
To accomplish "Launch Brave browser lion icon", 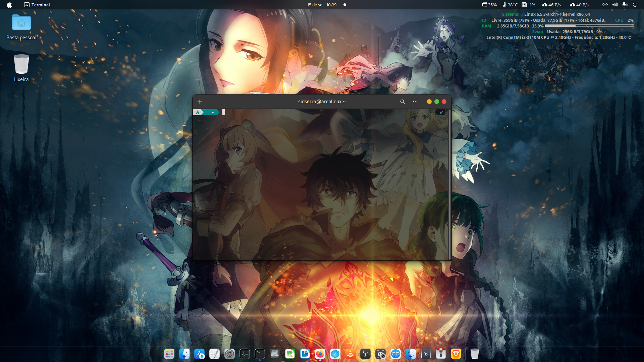I will [x=456, y=354].
